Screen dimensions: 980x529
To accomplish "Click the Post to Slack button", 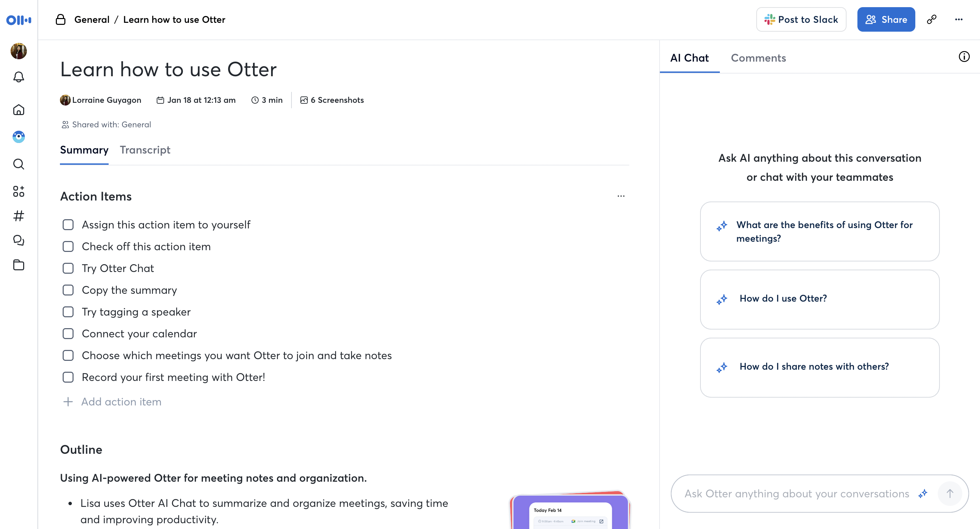I will pos(801,19).
